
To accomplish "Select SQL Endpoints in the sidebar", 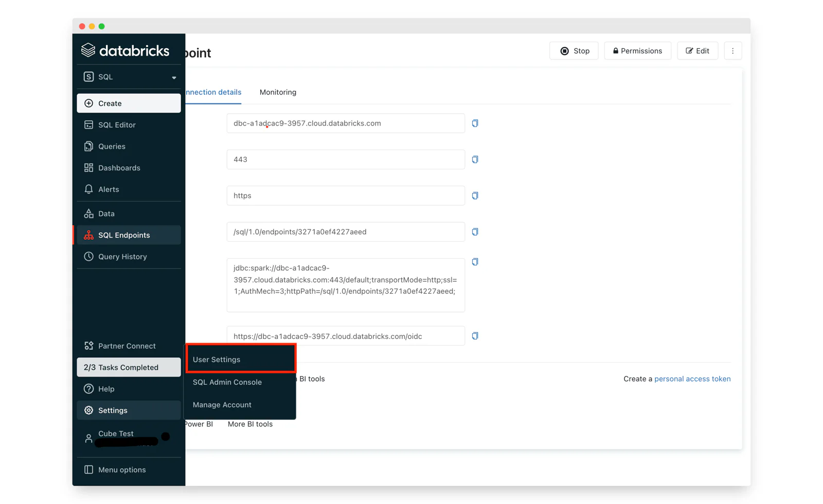I will pos(129,235).
